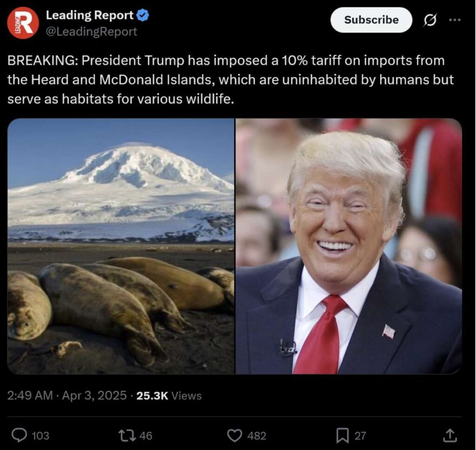The height and width of the screenshot is (450, 476).
Task: Select the 46 reposts count
Action: pyautogui.click(x=145, y=436)
